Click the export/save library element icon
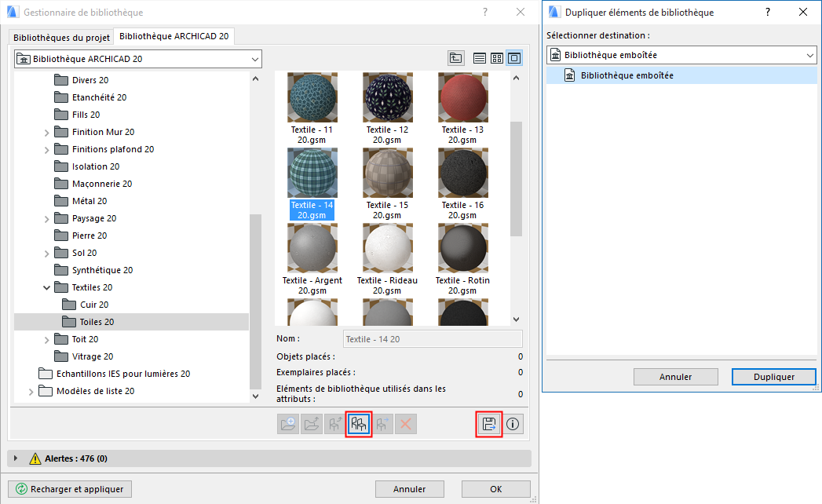 (x=489, y=424)
